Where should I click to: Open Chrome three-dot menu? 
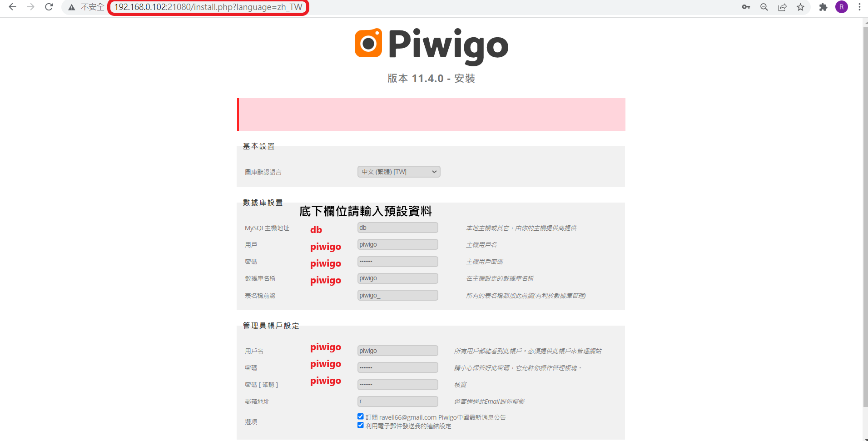859,7
